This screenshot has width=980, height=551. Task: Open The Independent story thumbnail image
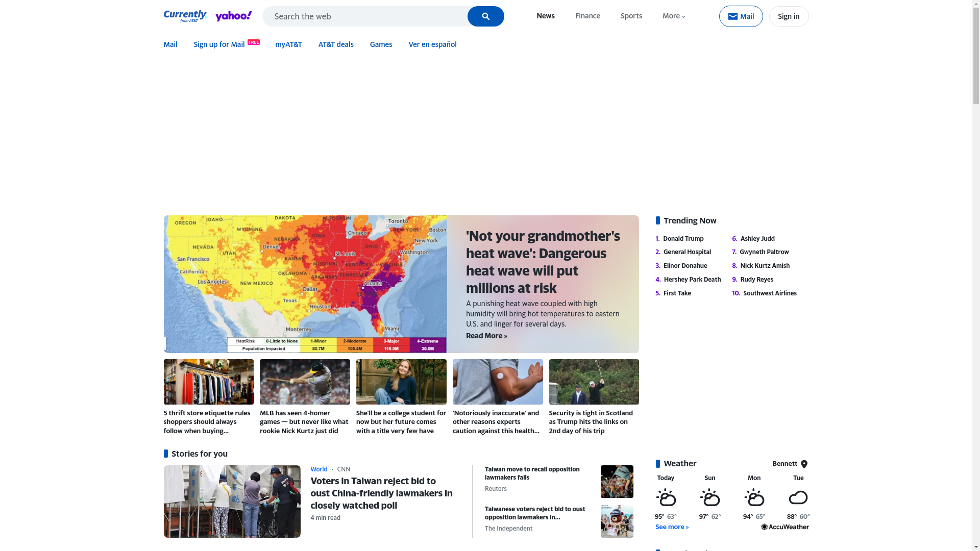[x=617, y=521]
